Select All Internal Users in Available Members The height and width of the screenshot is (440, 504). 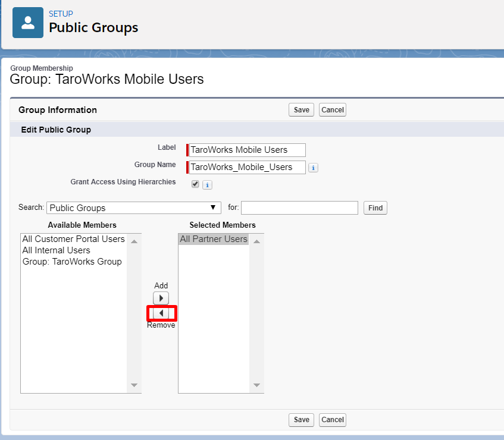[x=74, y=250]
